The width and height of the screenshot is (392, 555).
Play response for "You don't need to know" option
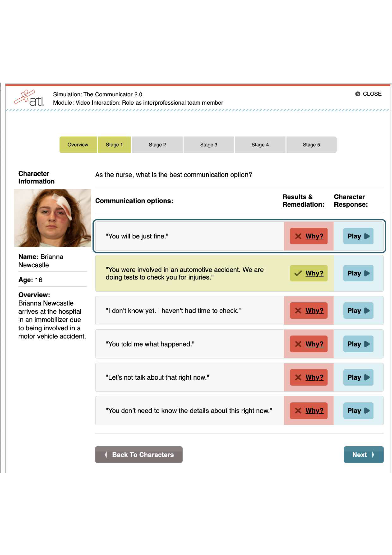point(358,411)
